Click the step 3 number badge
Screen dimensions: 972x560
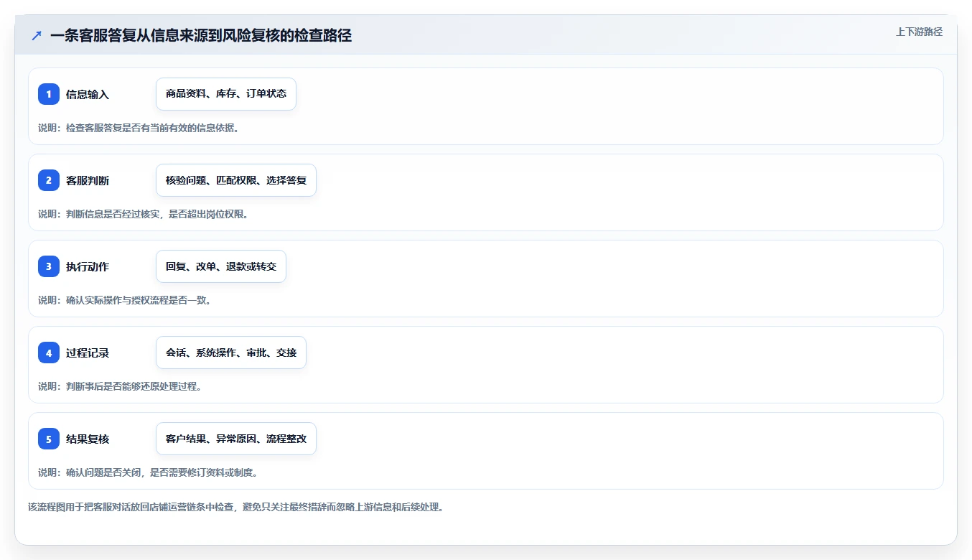49,266
